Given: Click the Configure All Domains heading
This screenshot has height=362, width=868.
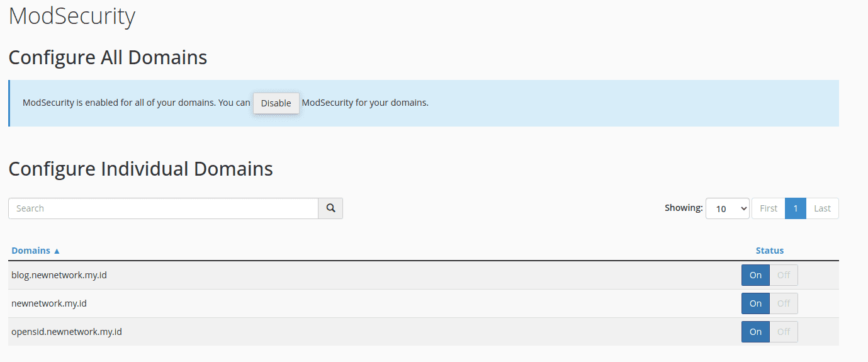Looking at the screenshot, I should (108, 57).
